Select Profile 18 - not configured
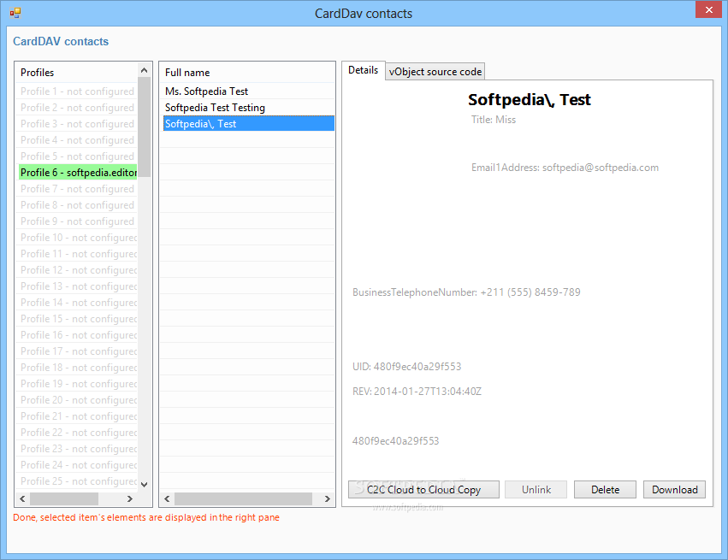This screenshot has width=728, height=560. pos(78,368)
